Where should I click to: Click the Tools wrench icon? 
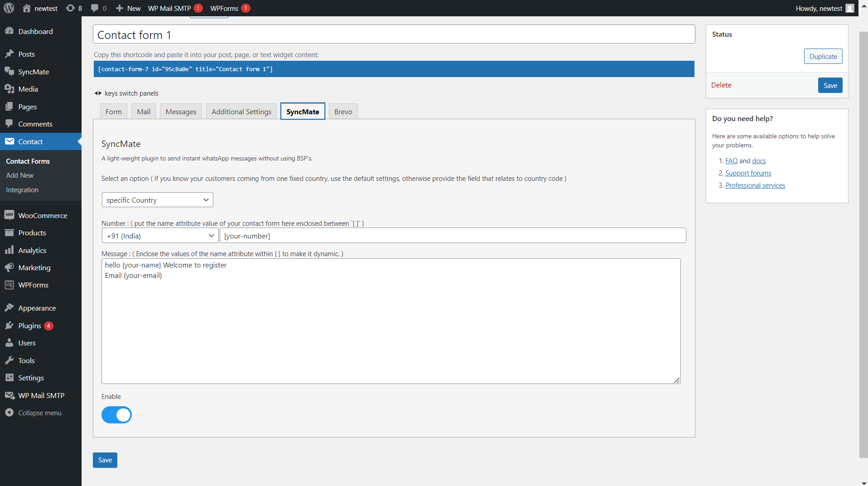[x=10, y=360]
